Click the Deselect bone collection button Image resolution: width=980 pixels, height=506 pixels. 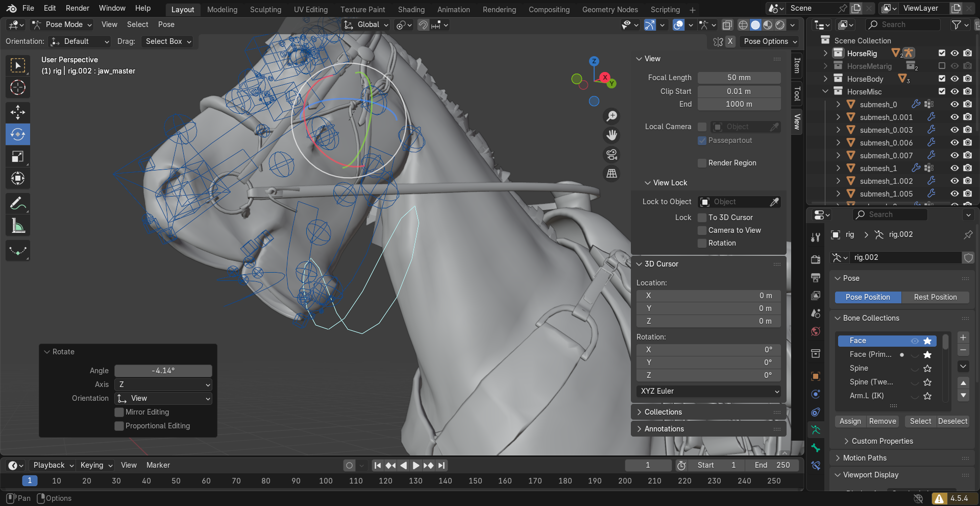[952, 421]
